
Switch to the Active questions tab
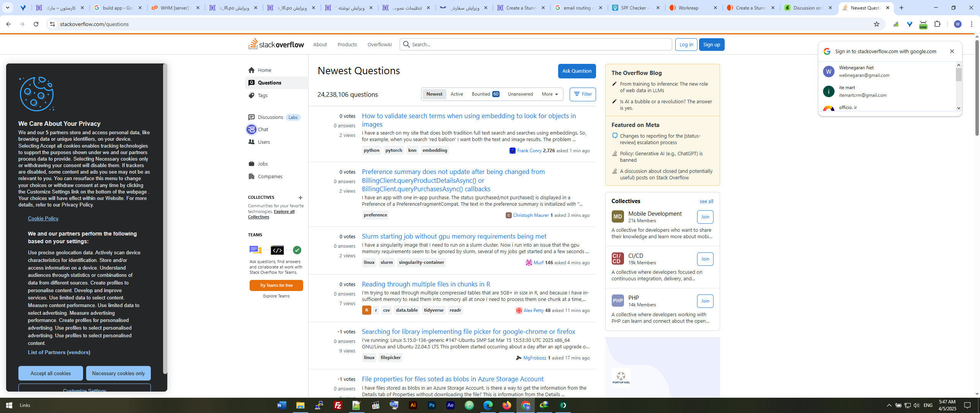pyautogui.click(x=457, y=94)
